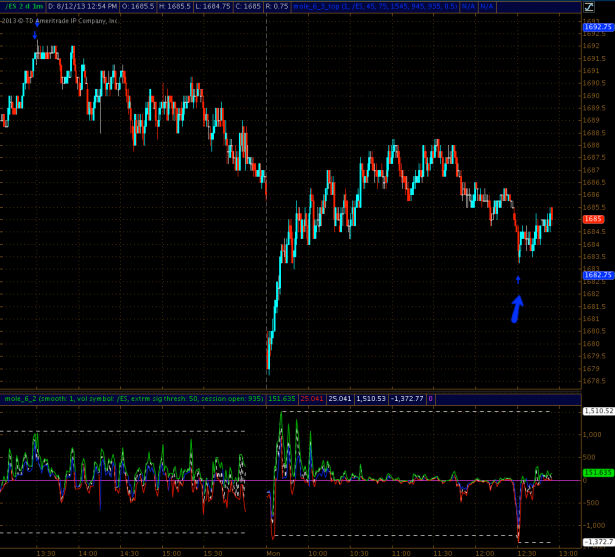Viewport: 615px width, 557px height.
Task: Click the date field showing 8/12/13 12:54 PM
Action: (x=79, y=7)
